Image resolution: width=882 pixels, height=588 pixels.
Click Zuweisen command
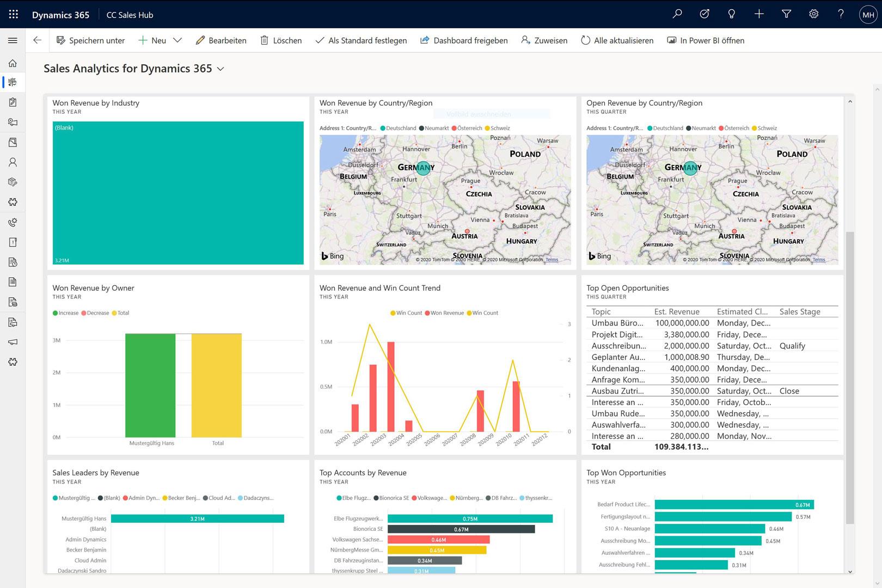click(544, 40)
